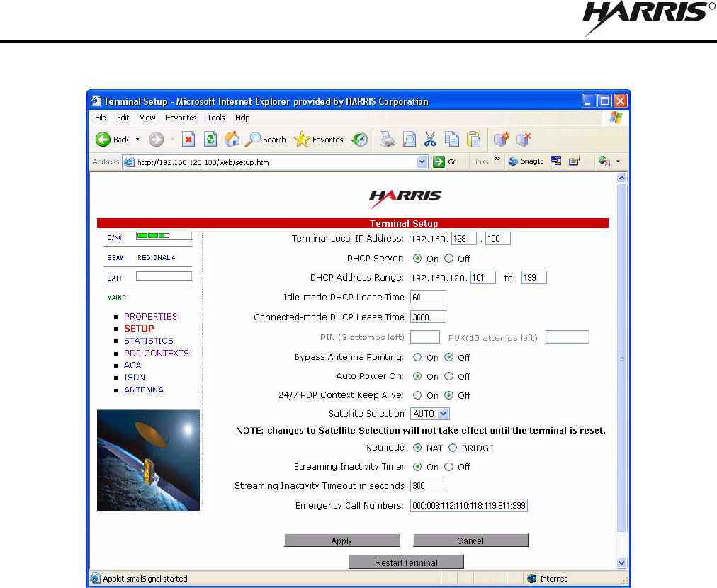Screen dimensions: 717x588
Task: Turn Bypass Antenna Pointing On
Action: pos(417,357)
